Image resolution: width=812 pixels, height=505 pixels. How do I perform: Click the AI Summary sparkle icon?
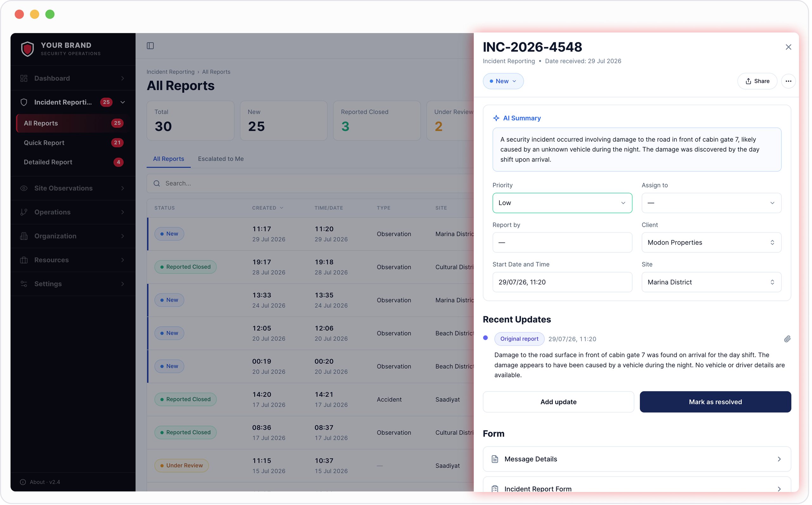pyautogui.click(x=496, y=118)
